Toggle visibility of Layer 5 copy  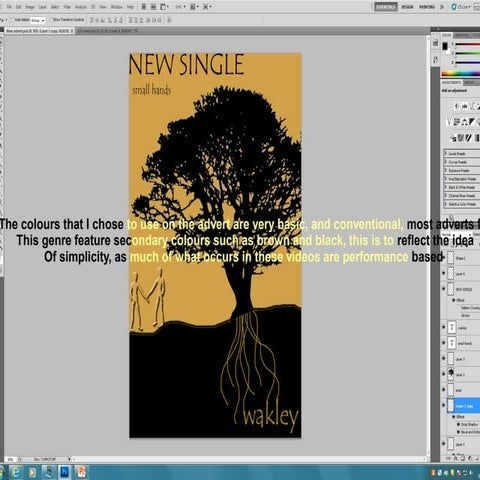[444, 406]
